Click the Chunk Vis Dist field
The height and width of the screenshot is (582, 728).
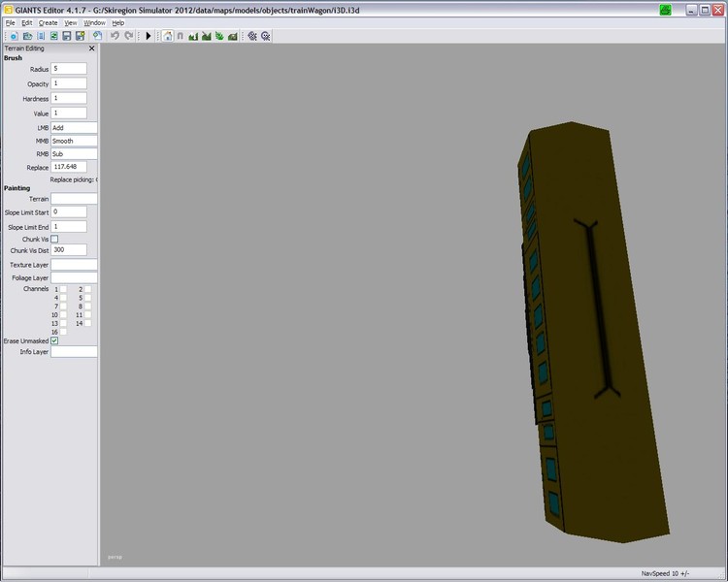click(69, 250)
